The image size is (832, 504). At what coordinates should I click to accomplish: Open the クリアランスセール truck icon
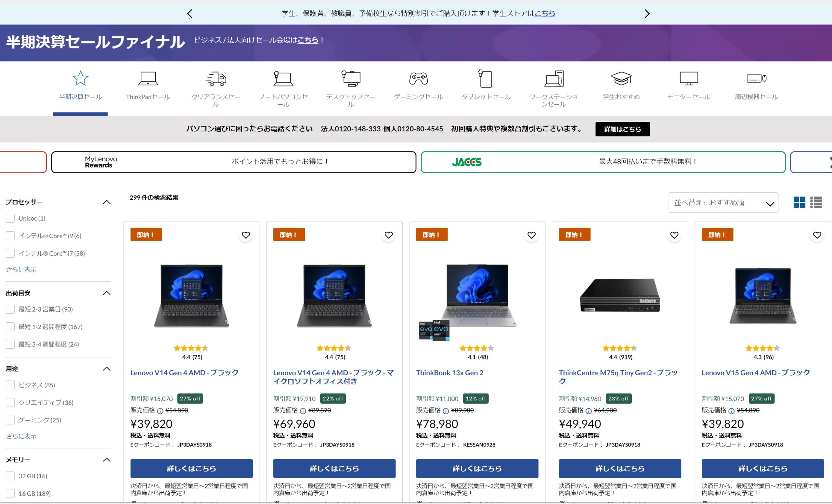click(x=216, y=78)
